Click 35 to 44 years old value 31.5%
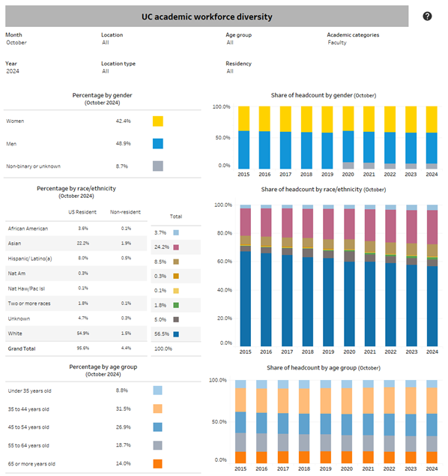Image resolution: width=448 pixels, height=476 pixels. [123, 409]
